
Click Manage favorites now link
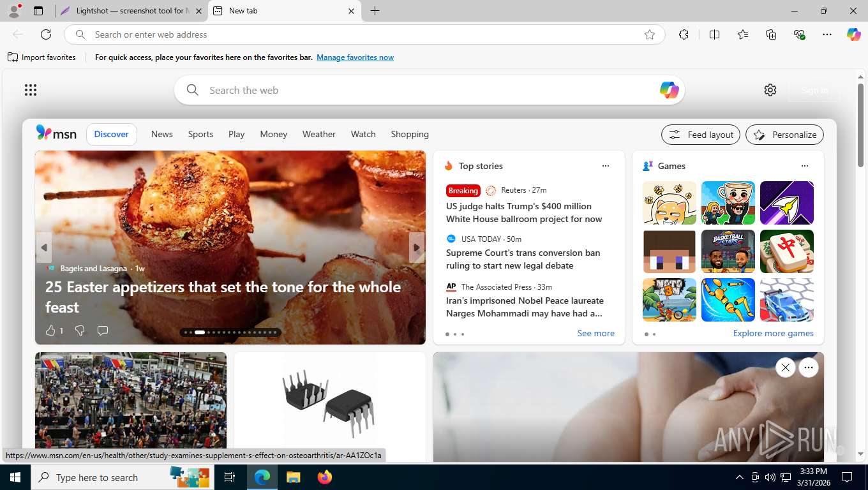(x=355, y=57)
